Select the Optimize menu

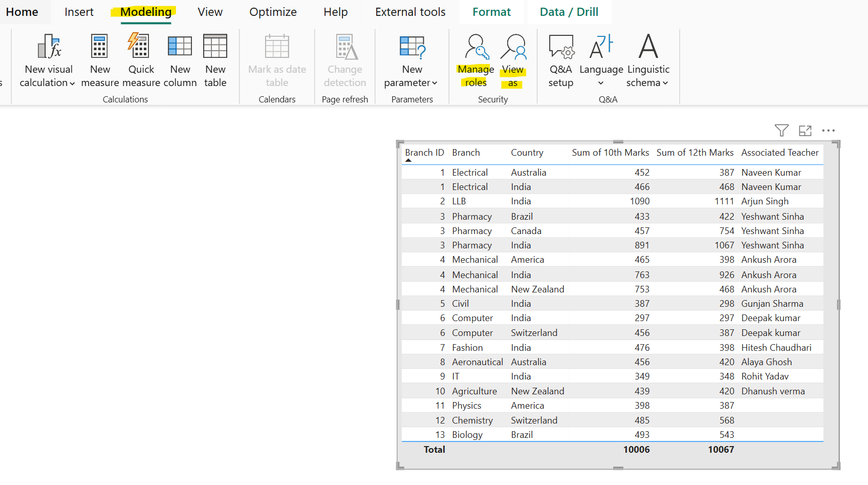point(273,11)
